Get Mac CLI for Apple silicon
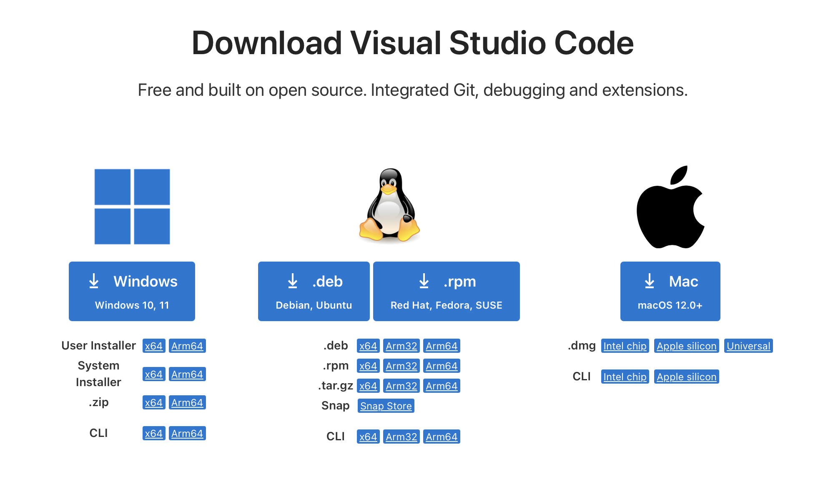Screen dimensions: 813x504 [x=687, y=377]
